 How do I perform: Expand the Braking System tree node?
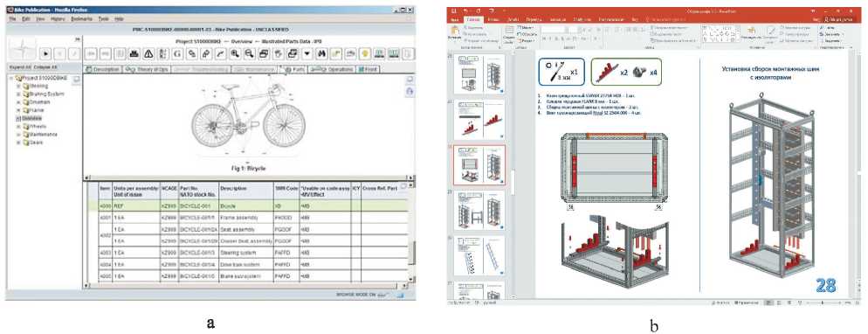(19, 94)
